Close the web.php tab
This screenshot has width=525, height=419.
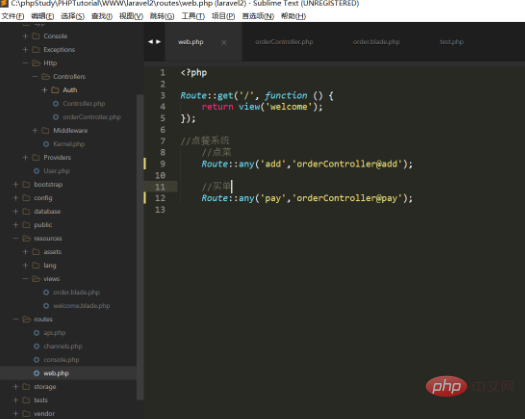point(224,42)
